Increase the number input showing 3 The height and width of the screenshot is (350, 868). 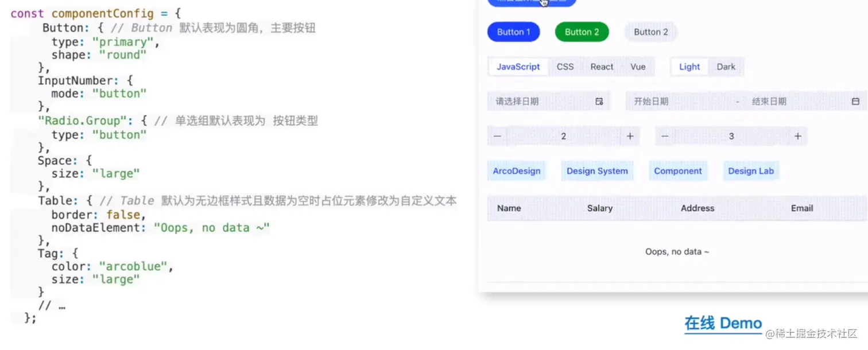tap(797, 136)
